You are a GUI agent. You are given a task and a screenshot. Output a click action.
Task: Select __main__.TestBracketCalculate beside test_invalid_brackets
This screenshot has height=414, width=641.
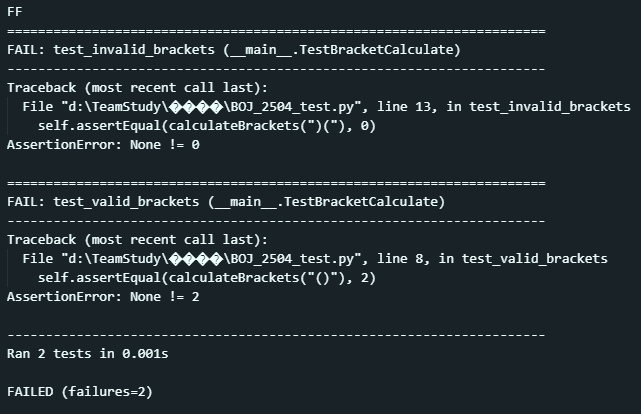tap(342, 50)
